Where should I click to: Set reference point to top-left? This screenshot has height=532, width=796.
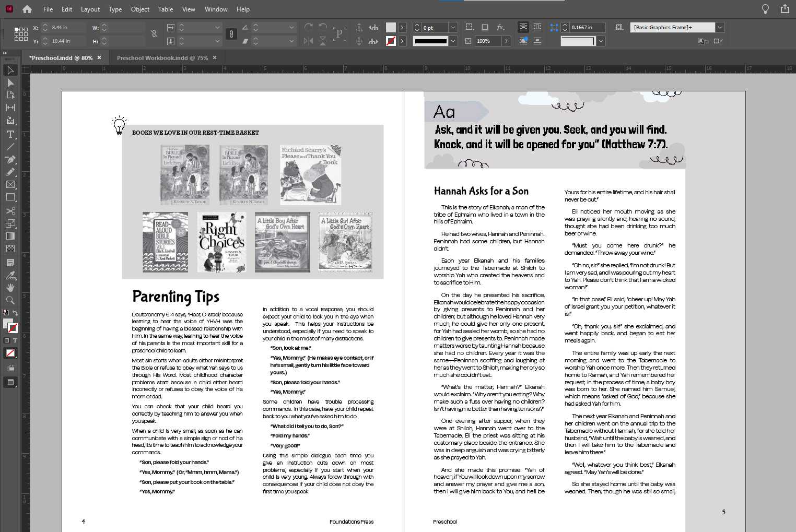[17, 30]
